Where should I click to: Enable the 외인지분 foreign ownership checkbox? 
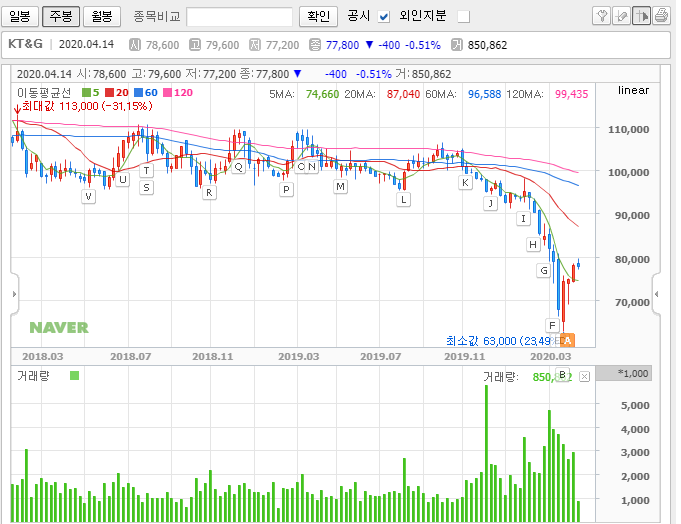point(464,17)
